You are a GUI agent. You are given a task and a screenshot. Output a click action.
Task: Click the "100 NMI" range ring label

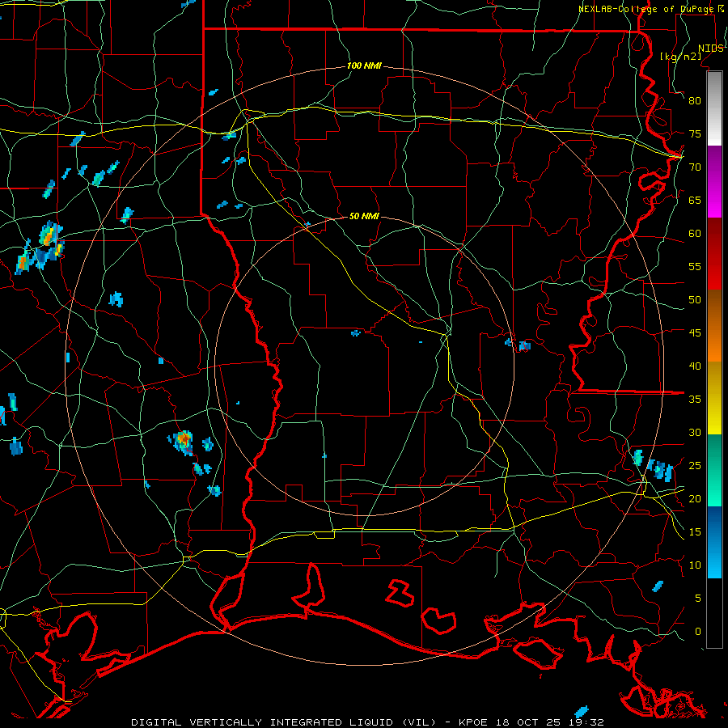[x=364, y=66]
